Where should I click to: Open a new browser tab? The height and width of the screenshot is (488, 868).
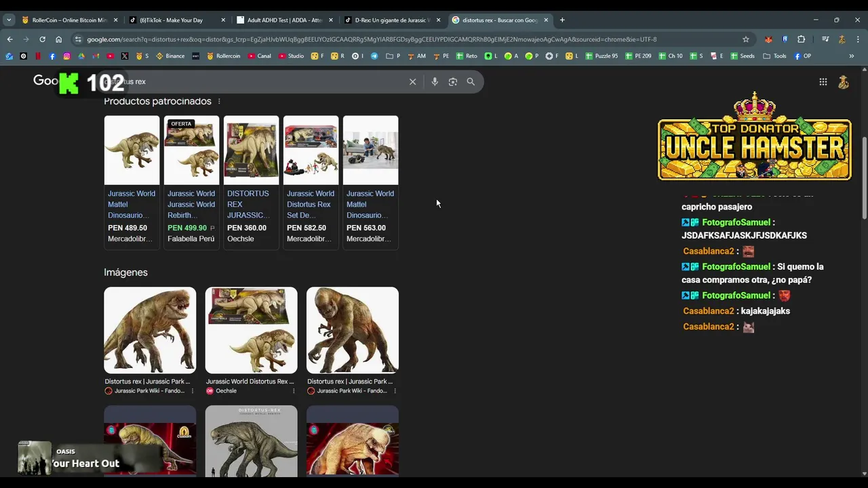562,20
